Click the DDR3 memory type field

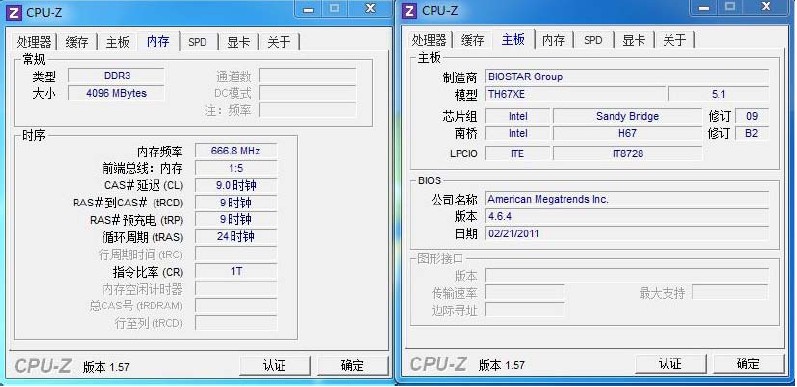tap(116, 76)
